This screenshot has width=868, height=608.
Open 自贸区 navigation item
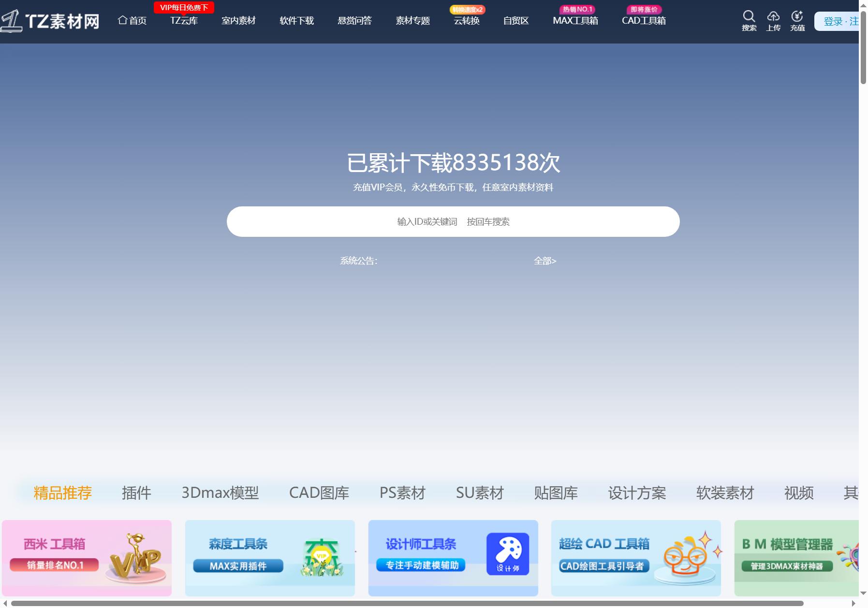point(516,20)
